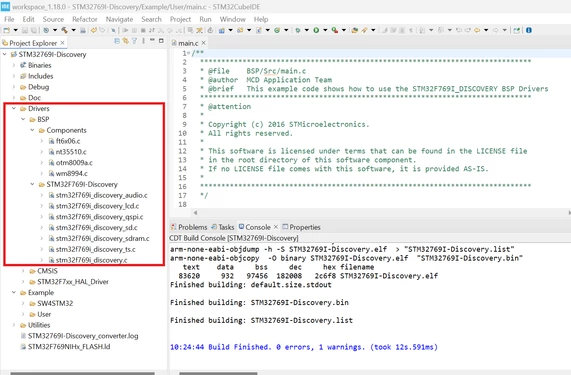Open the Project menu
The width and height of the screenshot is (571, 375).
click(180, 19)
